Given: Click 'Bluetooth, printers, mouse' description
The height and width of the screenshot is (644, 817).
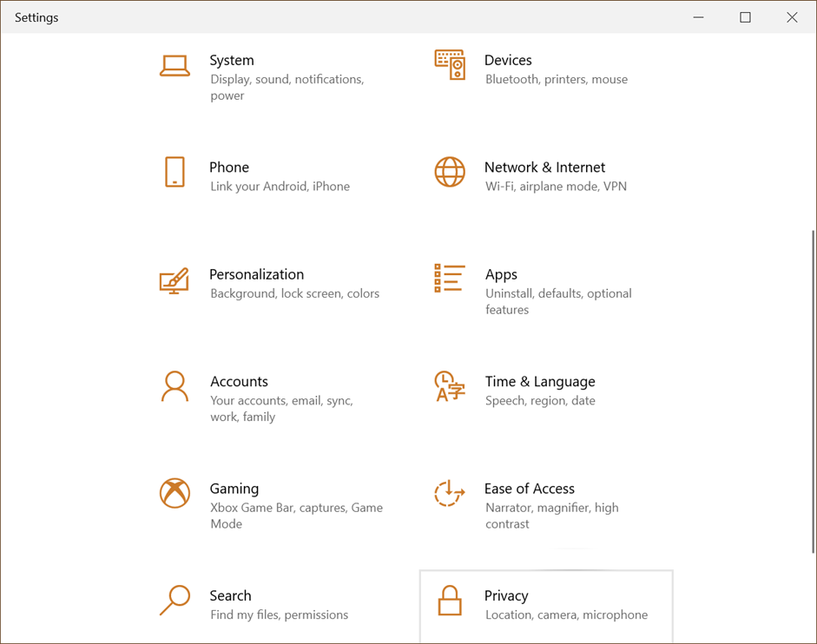Looking at the screenshot, I should [x=557, y=79].
